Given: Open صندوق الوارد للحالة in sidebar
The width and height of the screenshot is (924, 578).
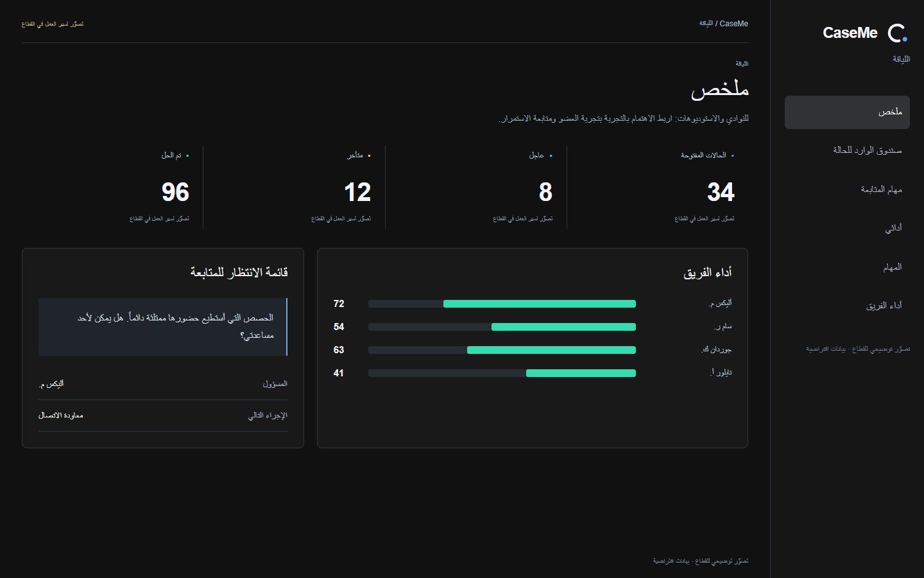Looking at the screenshot, I should point(847,150).
